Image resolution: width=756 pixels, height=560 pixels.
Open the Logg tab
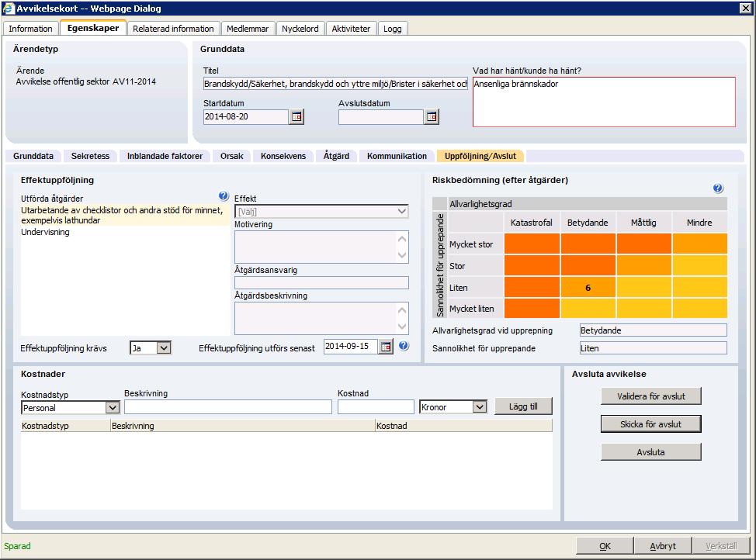pyautogui.click(x=393, y=29)
